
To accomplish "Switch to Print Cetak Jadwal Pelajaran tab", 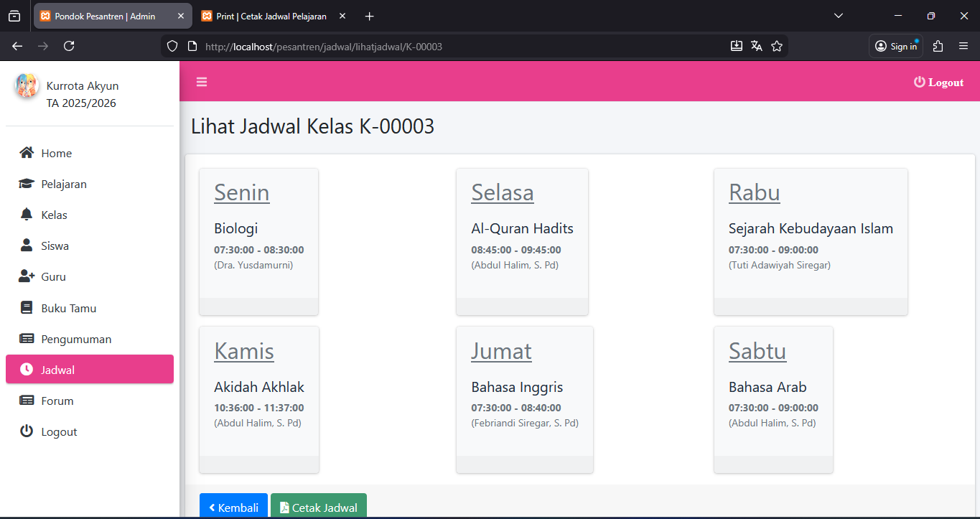I will [269, 16].
